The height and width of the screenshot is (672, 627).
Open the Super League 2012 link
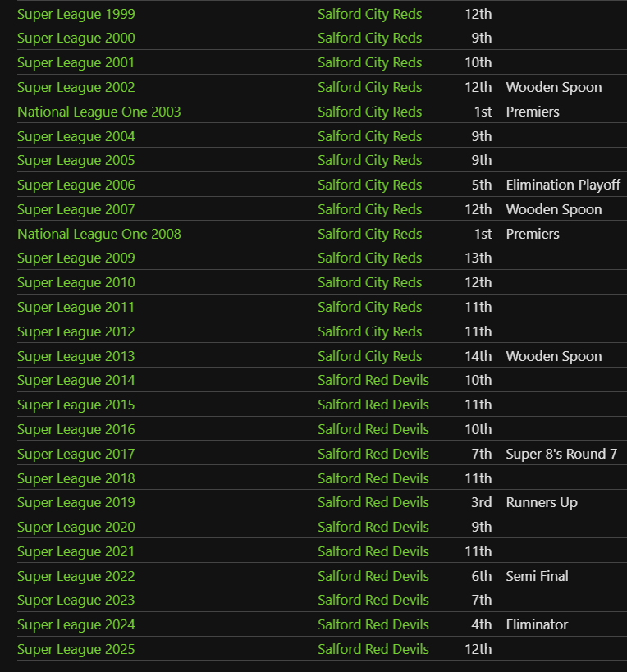point(76,331)
